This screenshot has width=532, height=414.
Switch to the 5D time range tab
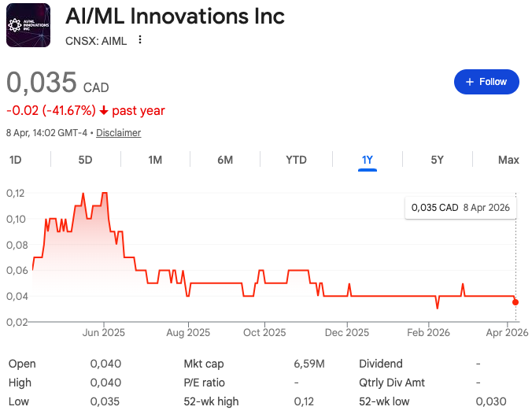tap(85, 160)
